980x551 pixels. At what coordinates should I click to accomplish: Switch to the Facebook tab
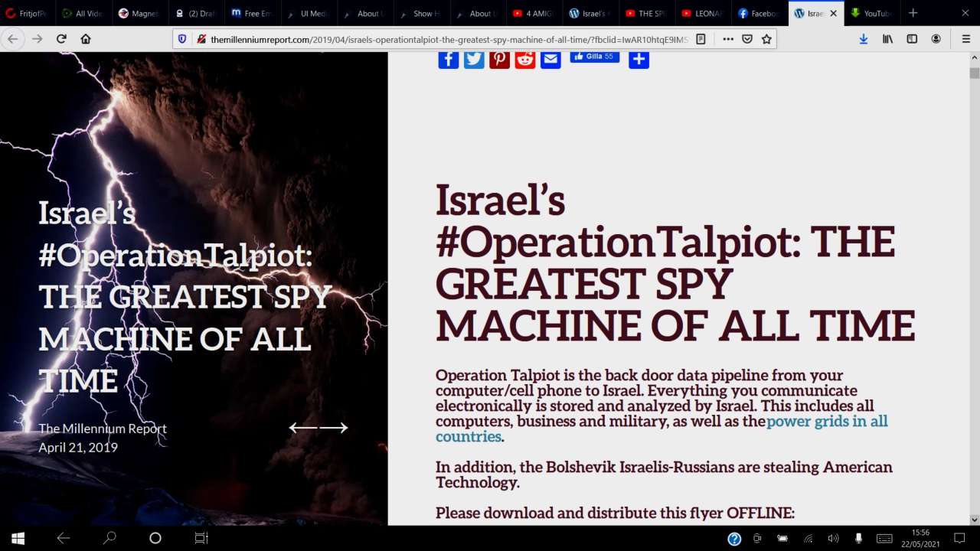pos(759,13)
